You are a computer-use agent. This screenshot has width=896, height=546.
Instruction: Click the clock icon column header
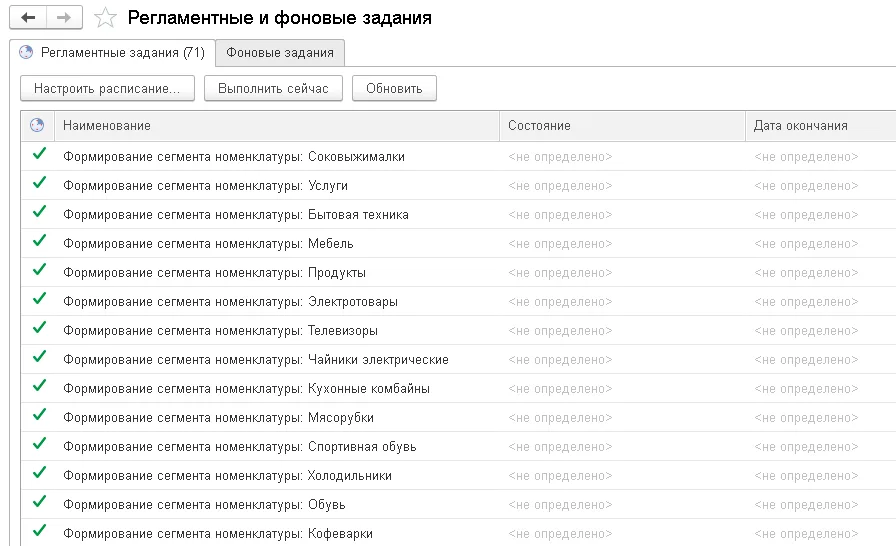37,125
